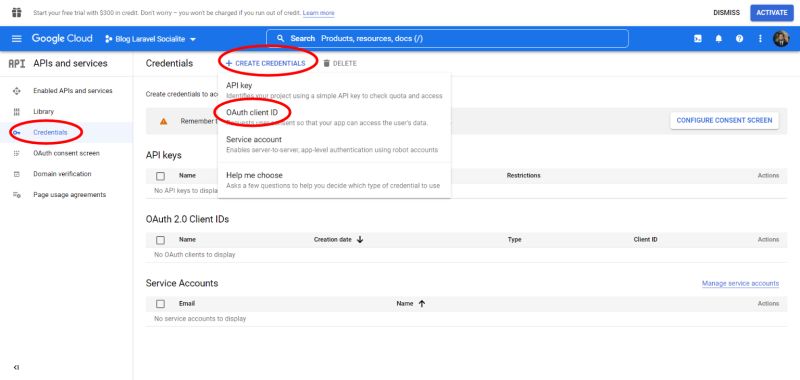Open Page usage agreements
The height and width of the screenshot is (380, 800).
69,195
